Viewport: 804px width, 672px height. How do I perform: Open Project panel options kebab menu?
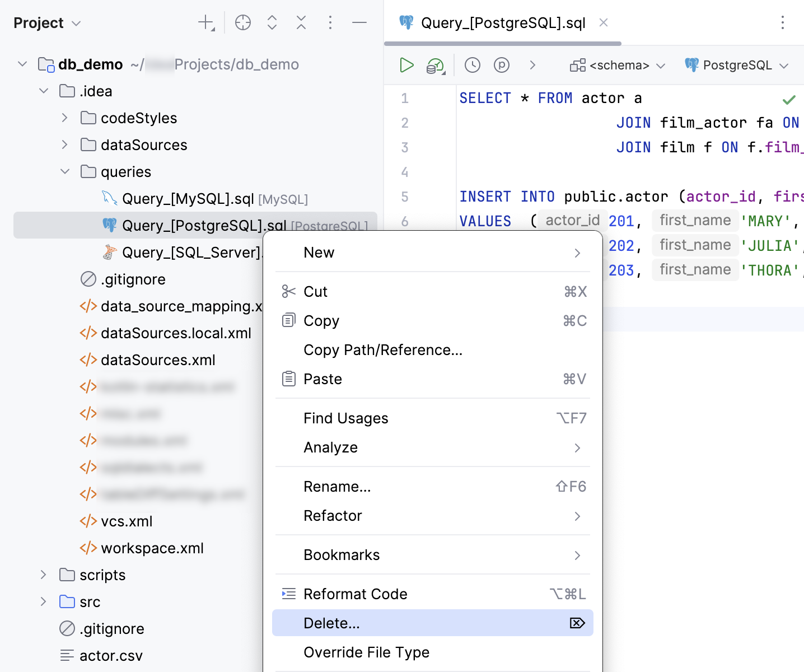(330, 22)
